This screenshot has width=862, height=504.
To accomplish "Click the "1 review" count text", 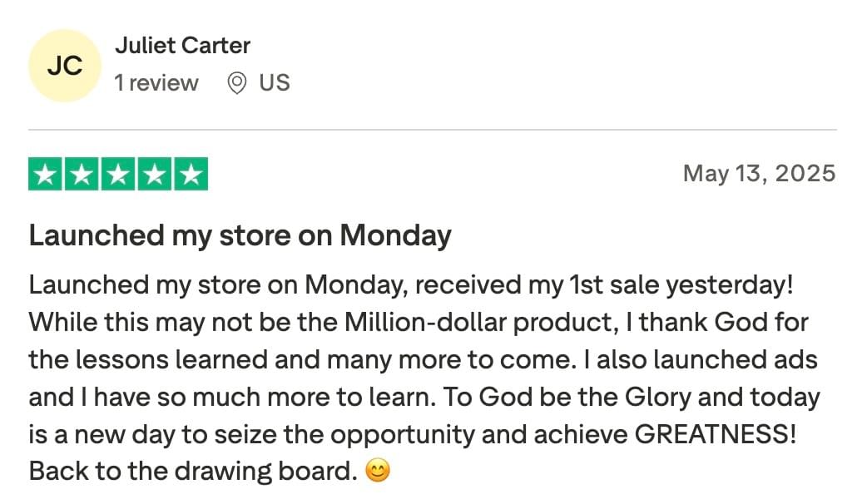I will tap(156, 83).
